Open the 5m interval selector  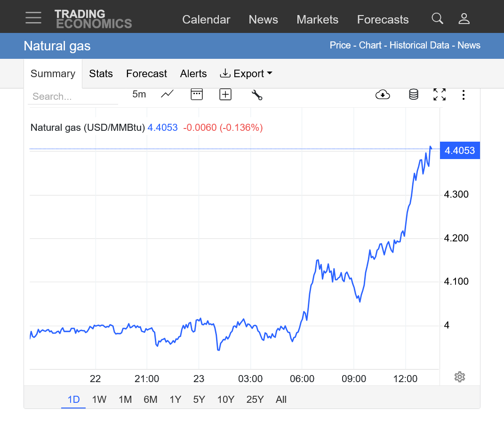click(139, 94)
